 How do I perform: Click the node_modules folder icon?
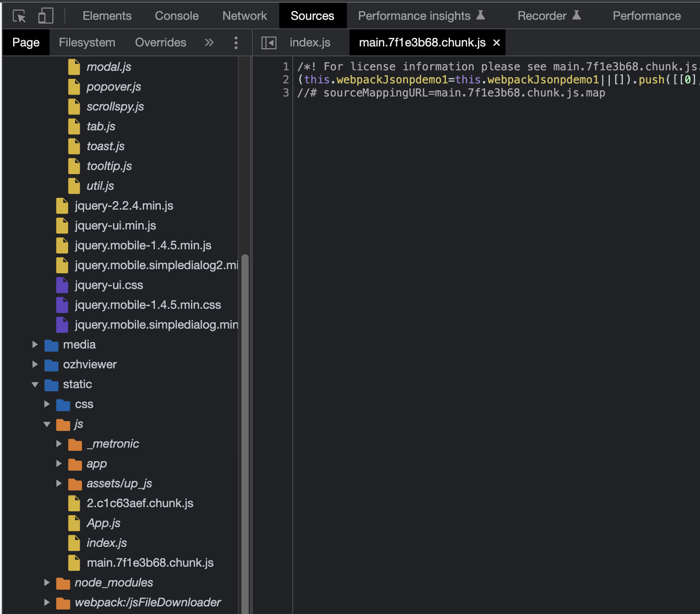63,583
